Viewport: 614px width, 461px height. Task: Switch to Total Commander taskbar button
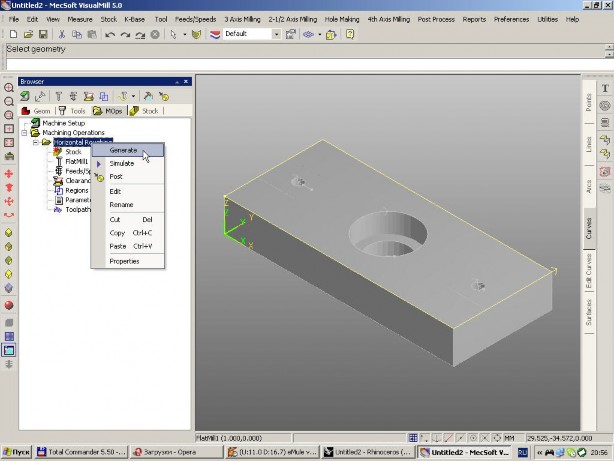tap(82, 452)
